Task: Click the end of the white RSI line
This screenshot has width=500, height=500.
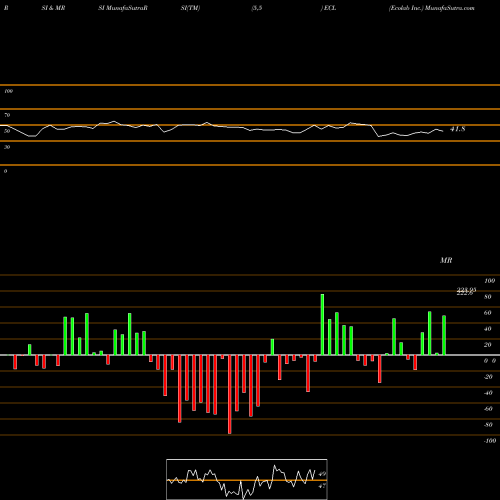Action: (443, 131)
